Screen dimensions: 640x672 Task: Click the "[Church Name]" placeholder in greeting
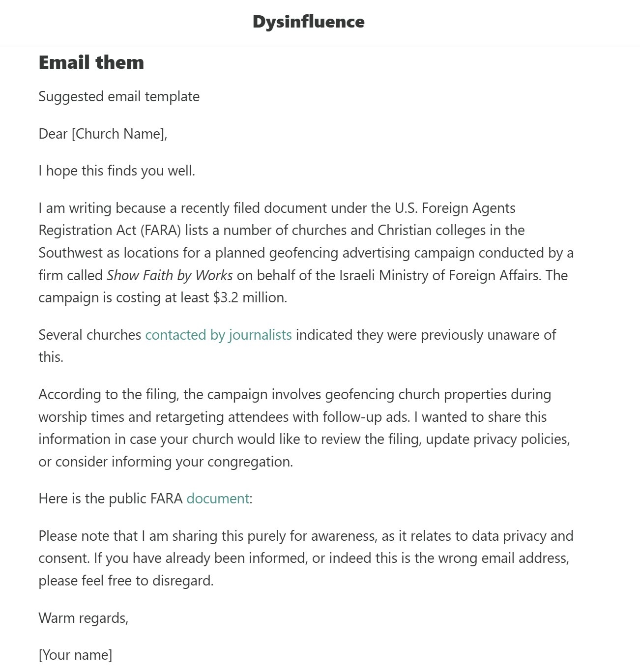point(118,134)
